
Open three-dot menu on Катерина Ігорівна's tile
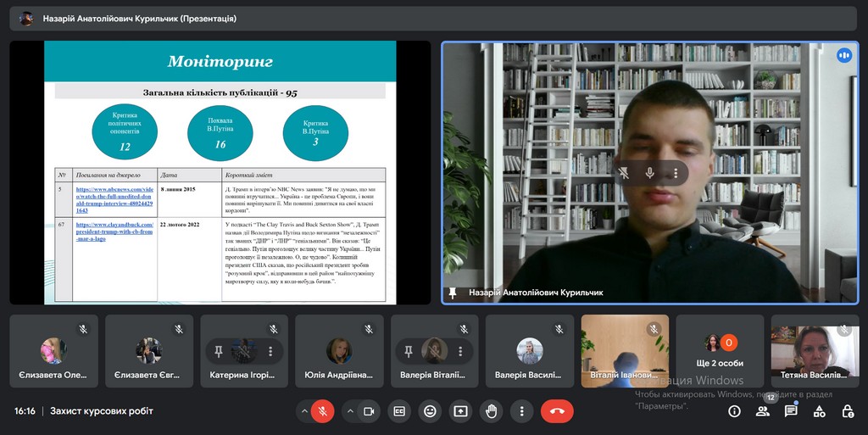pyautogui.click(x=270, y=350)
